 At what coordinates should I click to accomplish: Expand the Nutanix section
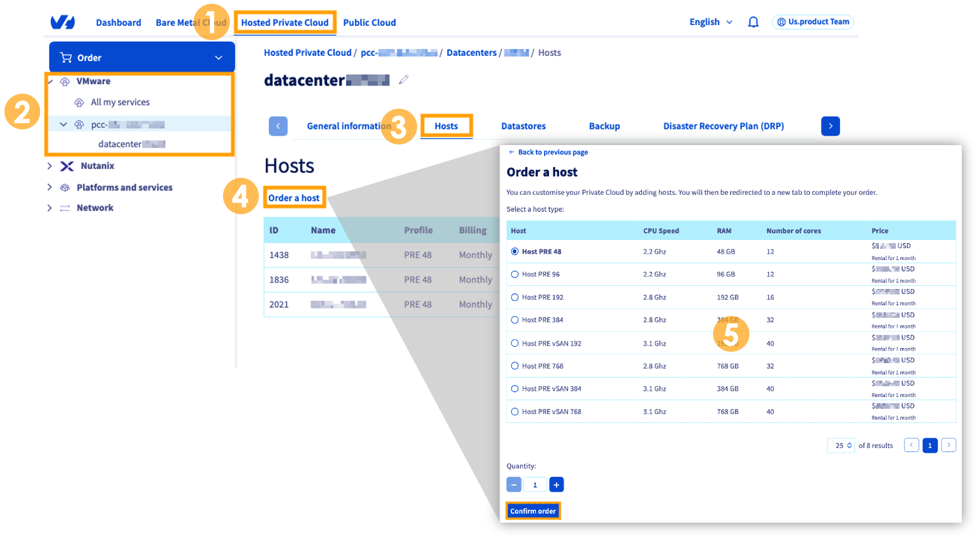[x=50, y=166]
